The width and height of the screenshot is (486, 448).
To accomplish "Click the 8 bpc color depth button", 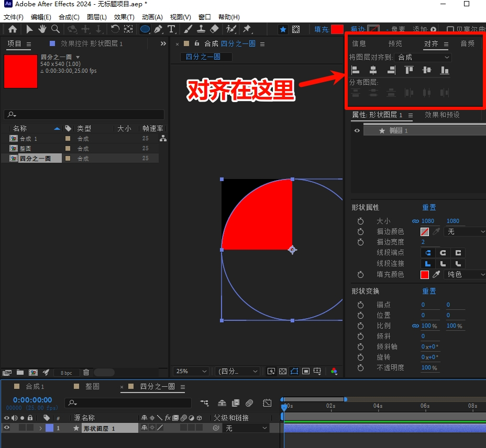I will (67, 373).
